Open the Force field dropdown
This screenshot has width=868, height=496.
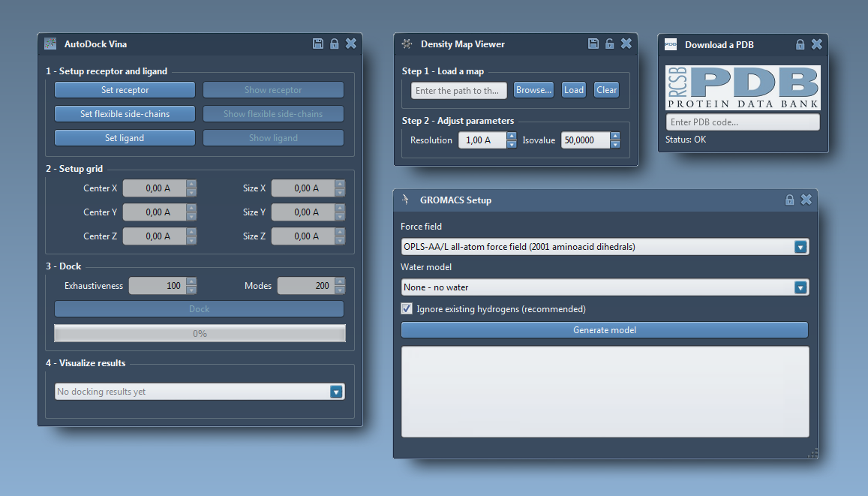800,247
